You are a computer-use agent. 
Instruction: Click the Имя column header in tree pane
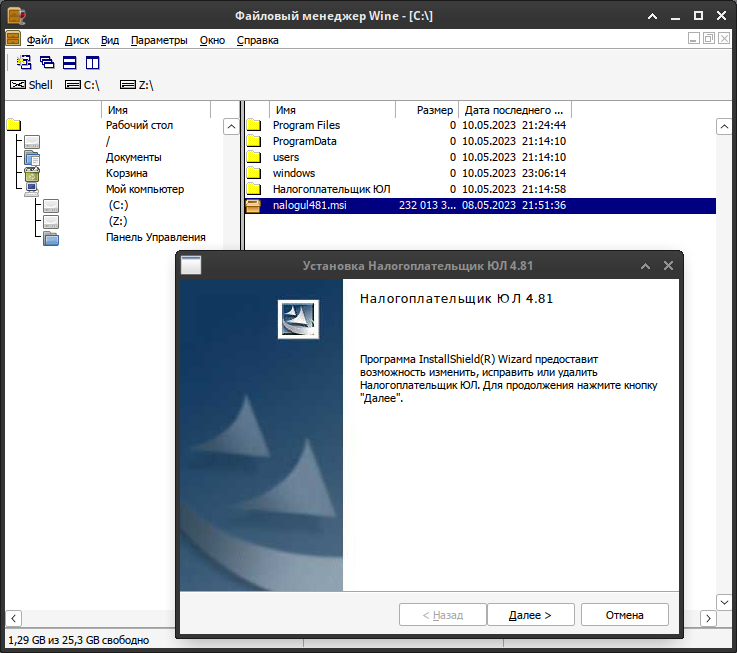coord(156,110)
